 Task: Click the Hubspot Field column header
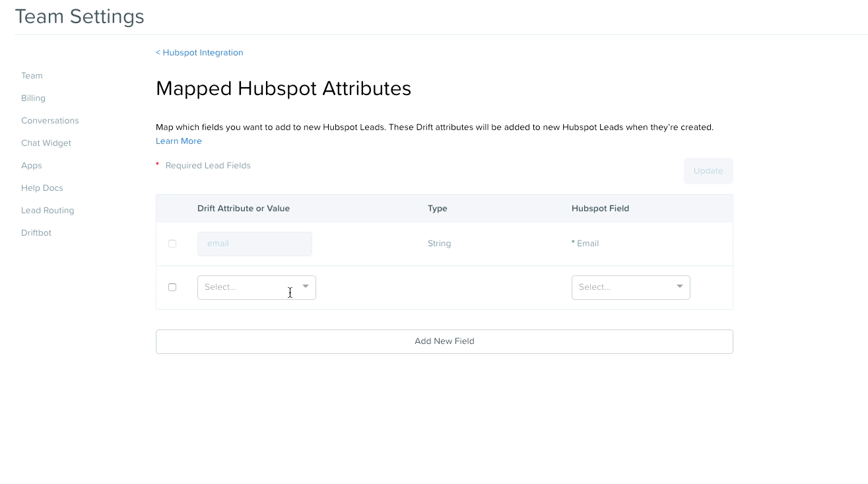pyautogui.click(x=600, y=209)
